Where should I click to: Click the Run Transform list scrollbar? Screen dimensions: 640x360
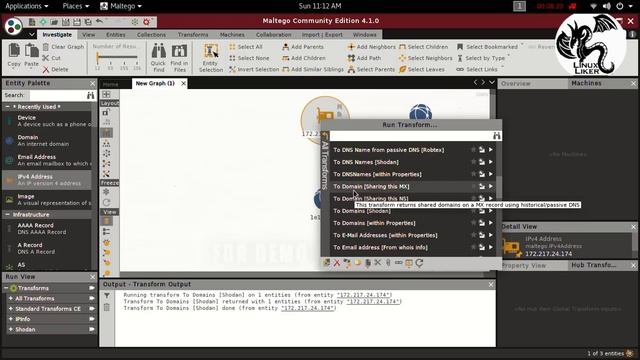[x=498, y=200]
